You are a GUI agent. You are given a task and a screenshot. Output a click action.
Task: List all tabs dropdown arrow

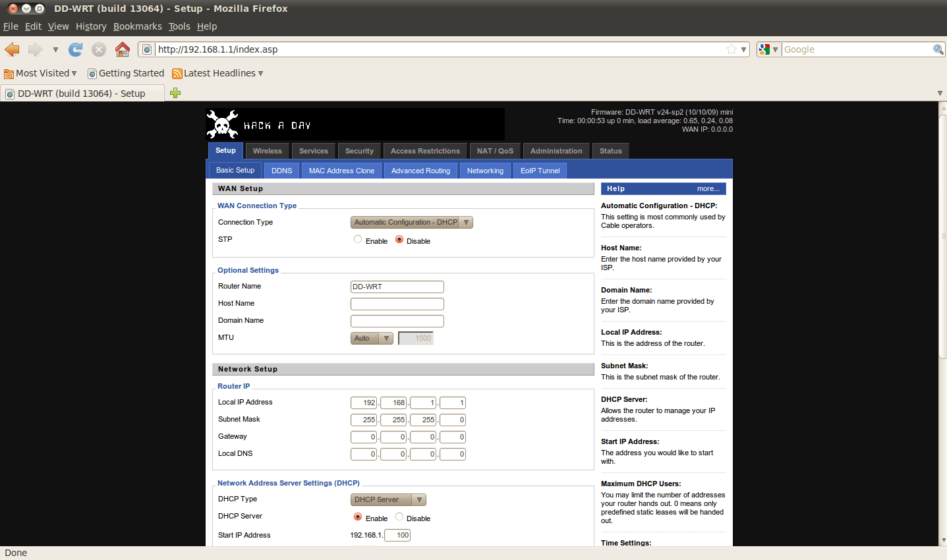click(x=940, y=93)
